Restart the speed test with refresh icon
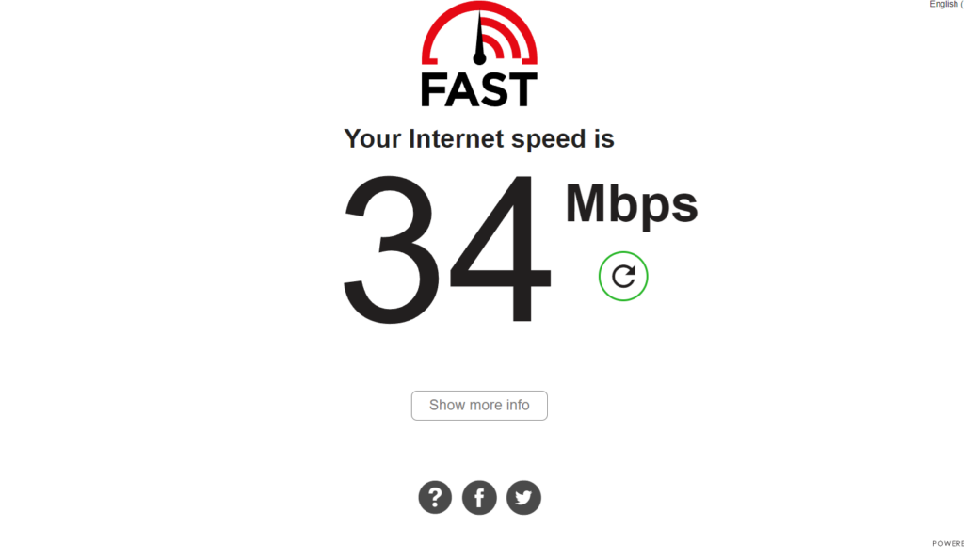 [x=623, y=277]
